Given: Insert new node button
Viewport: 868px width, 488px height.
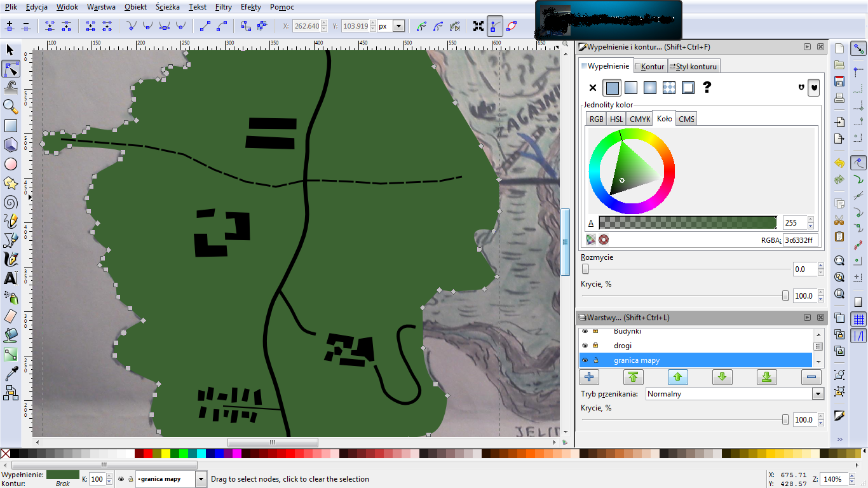Looking at the screenshot, I should [x=10, y=26].
